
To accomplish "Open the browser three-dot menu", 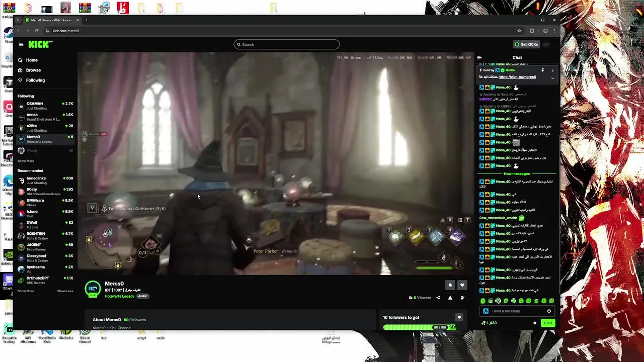I will tap(554, 31).
